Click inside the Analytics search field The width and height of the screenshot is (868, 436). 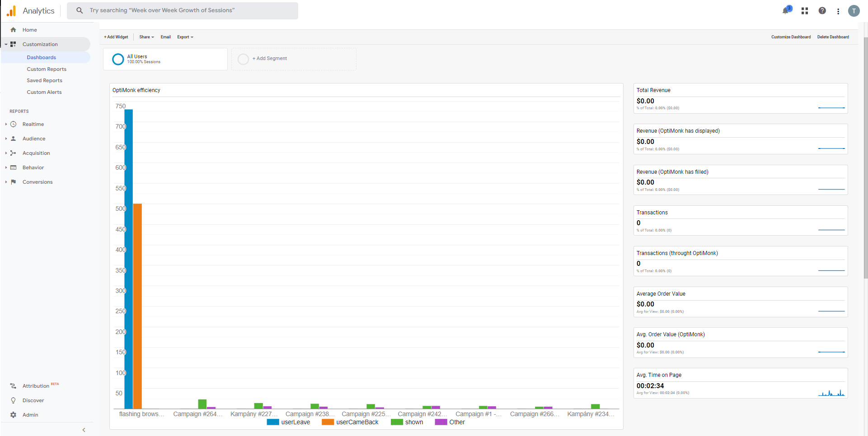(183, 10)
